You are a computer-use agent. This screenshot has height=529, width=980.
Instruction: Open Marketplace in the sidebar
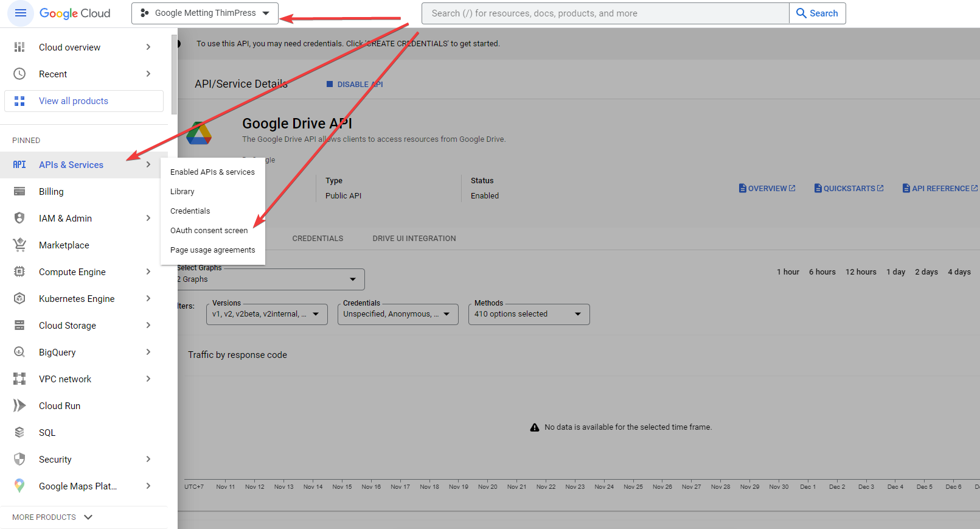[x=83, y=245]
